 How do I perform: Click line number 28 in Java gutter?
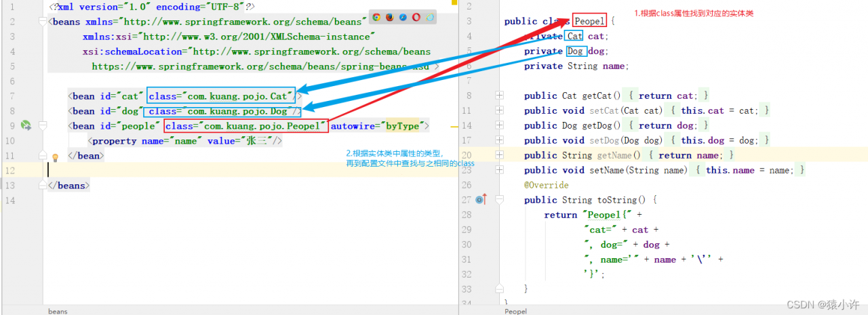[465, 215]
